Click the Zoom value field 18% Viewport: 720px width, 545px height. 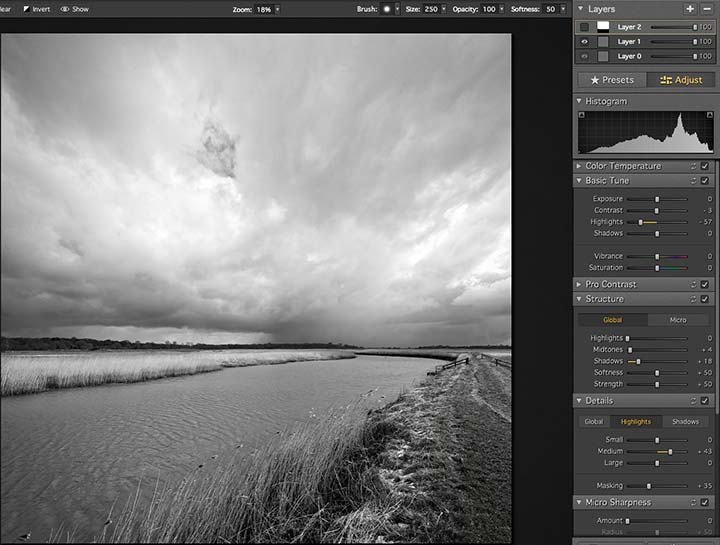264,9
